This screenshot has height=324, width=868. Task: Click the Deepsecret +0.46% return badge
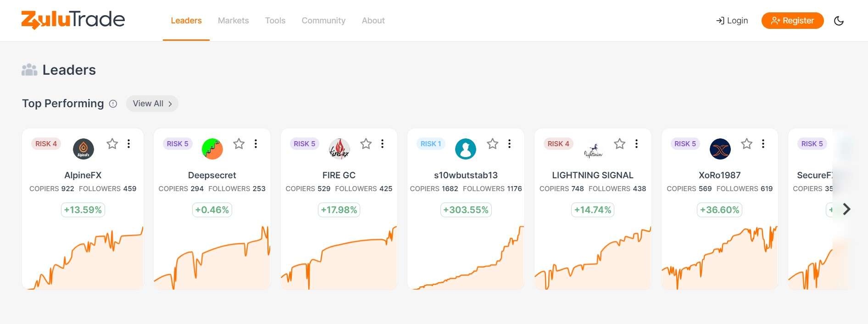212,210
